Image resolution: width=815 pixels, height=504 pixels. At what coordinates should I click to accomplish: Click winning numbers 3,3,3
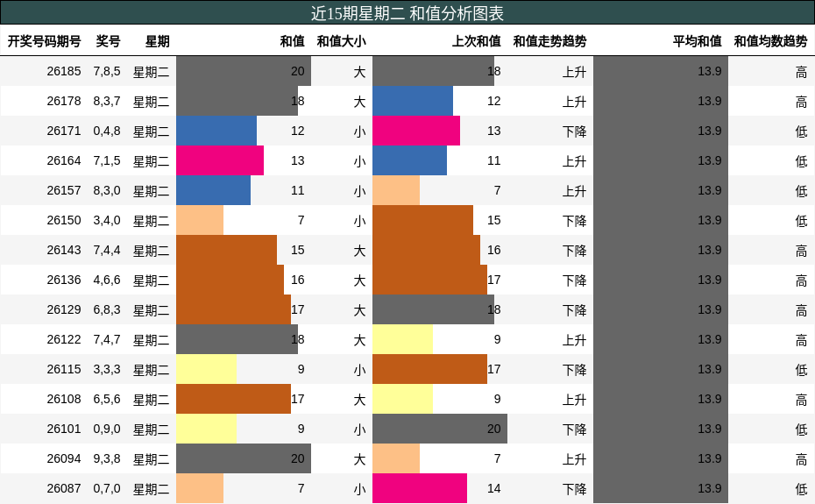point(107,369)
